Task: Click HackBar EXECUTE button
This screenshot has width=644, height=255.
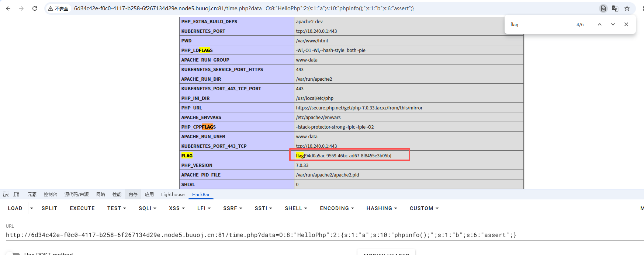Action: coord(82,208)
